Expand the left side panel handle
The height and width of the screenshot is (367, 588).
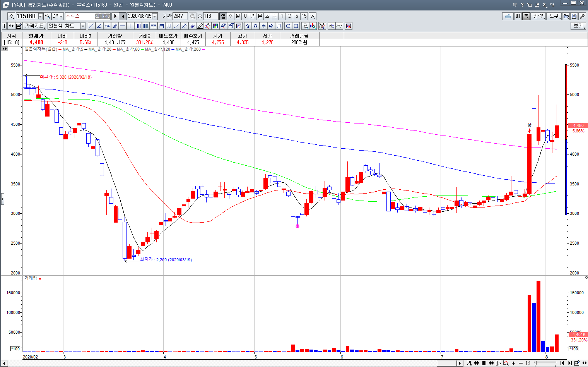(2, 199)
